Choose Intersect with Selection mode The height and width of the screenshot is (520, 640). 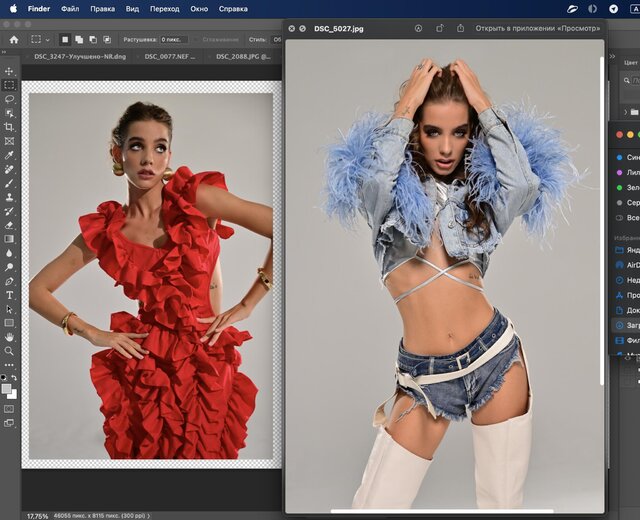point(107,40)
